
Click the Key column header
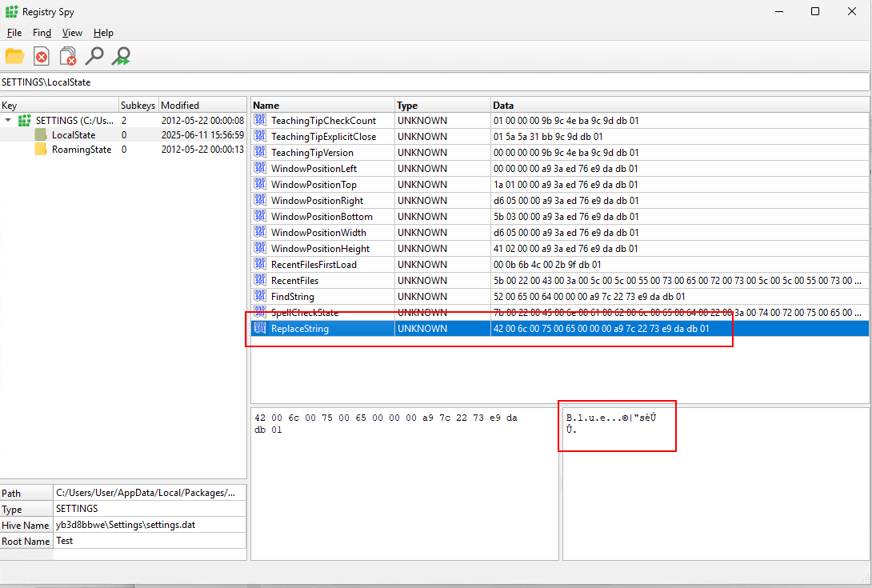click(59, 105)
